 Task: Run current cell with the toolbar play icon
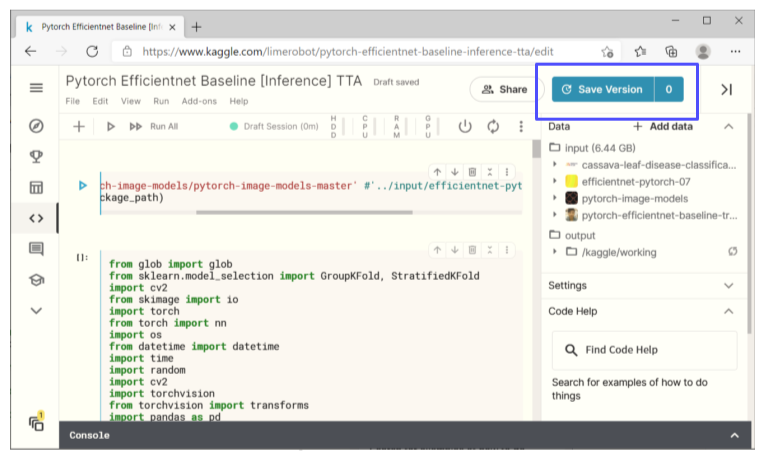pos(111,127)
